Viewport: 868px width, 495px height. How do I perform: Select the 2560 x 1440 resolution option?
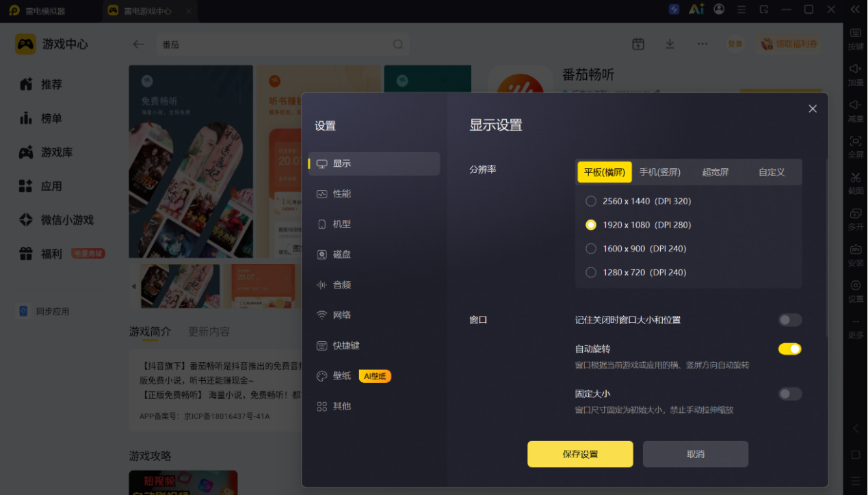638,201
